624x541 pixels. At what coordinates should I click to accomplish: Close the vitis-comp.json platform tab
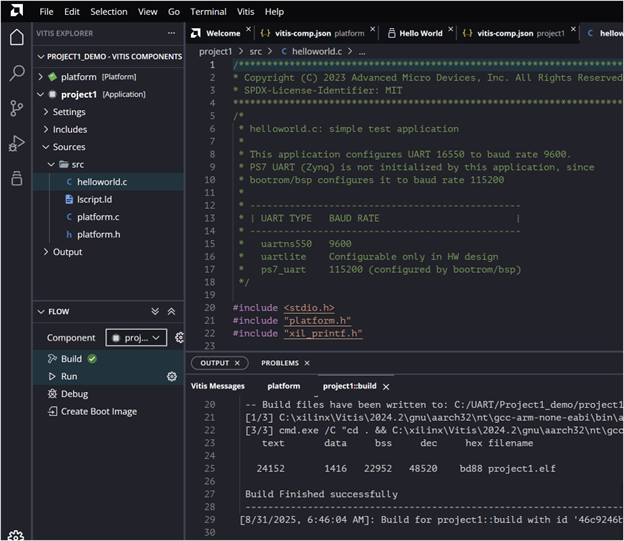tap(372, 29)
